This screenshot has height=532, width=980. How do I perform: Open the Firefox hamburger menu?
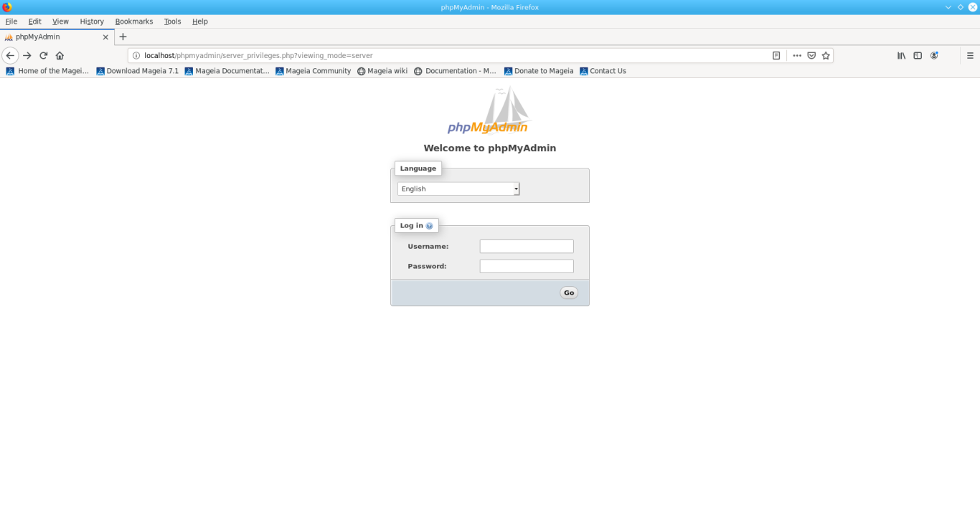click(970, 55)
